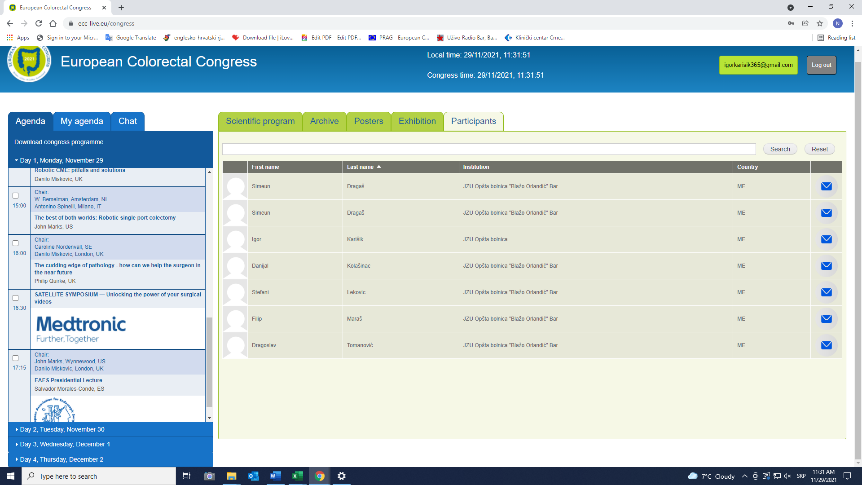Switch to the Chat tab
862x485 pixels.
128,121
